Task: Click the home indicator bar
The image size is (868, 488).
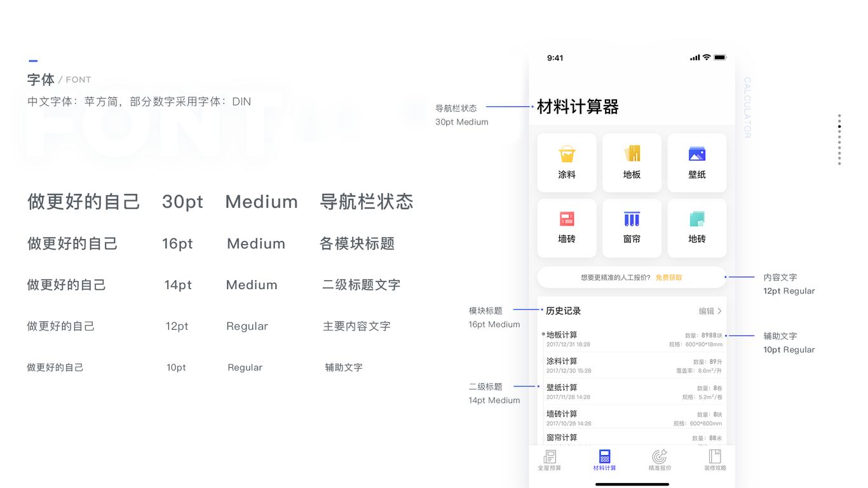Action: [632, 484]
